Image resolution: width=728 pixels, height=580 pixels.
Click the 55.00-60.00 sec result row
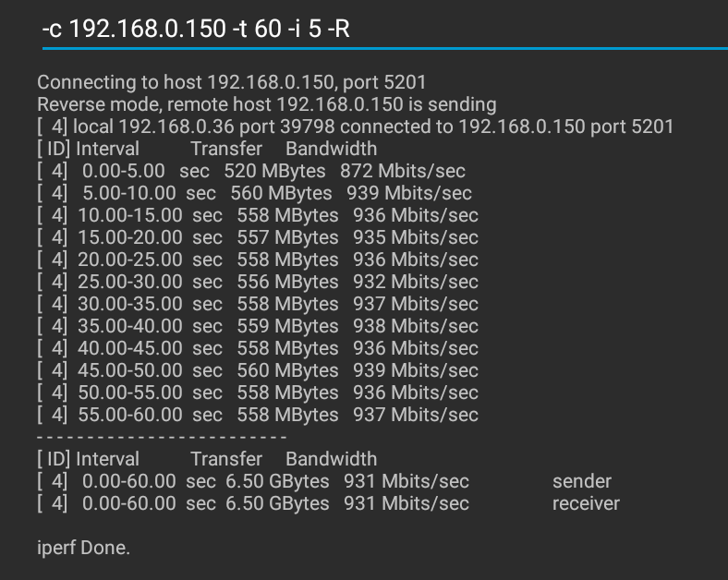258,415
